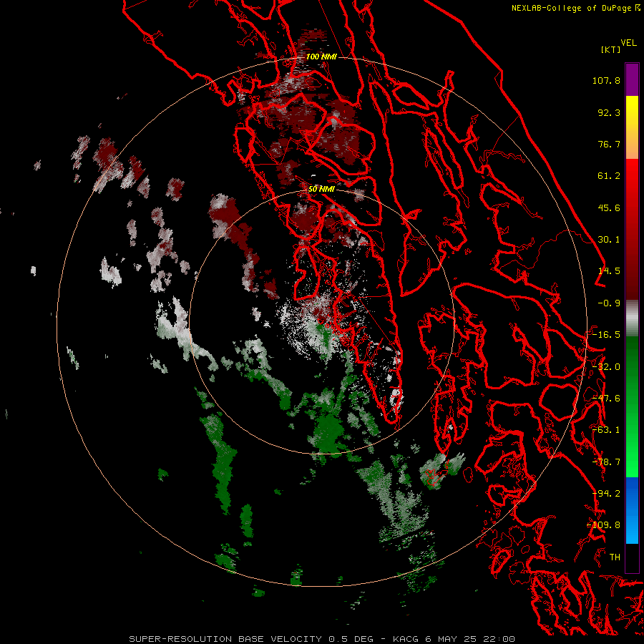Click the -16.5 velocity scale value
Screen dimensions: 644x644
pos(606,335)
